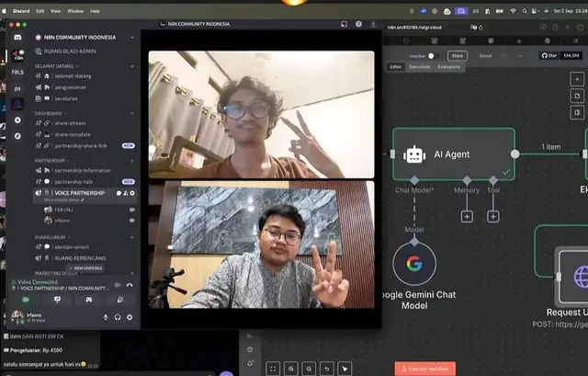Open RUANG GLADI ADMIN channel
Viewport: 588px width, 376px height.
pyautogui.click(x=85, y=51)
